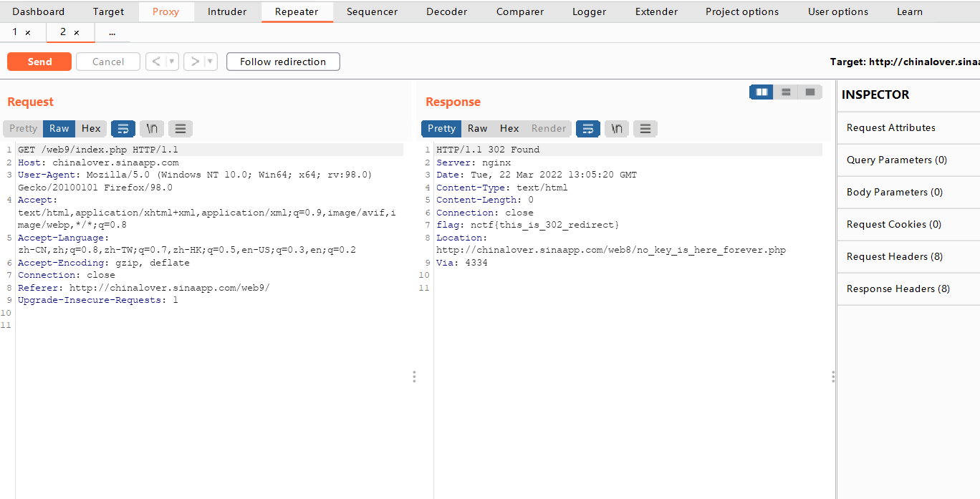Click Follow redirection button

pyautogui.click(x=283, y=62)
